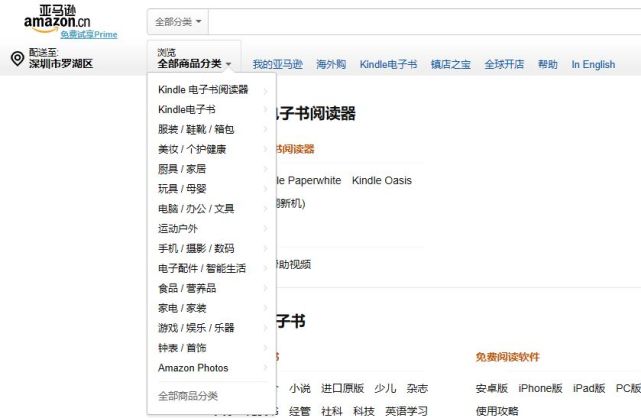Click into the search input field
Viewport: 641px width, 418px height.
[424, 22]
